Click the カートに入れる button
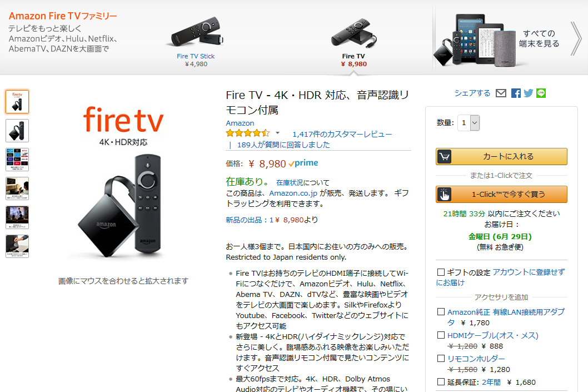The width and height of the screenshot is (588, 392). 501,156
